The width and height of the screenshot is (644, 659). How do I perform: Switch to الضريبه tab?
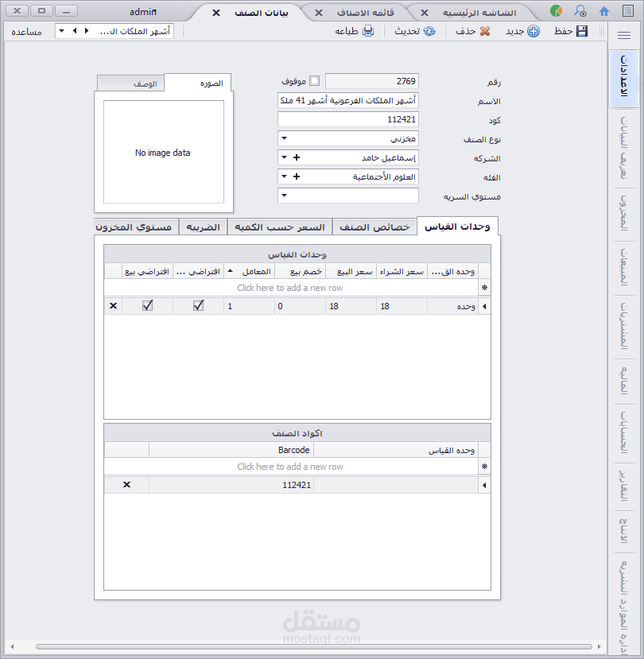pos(203,227)
